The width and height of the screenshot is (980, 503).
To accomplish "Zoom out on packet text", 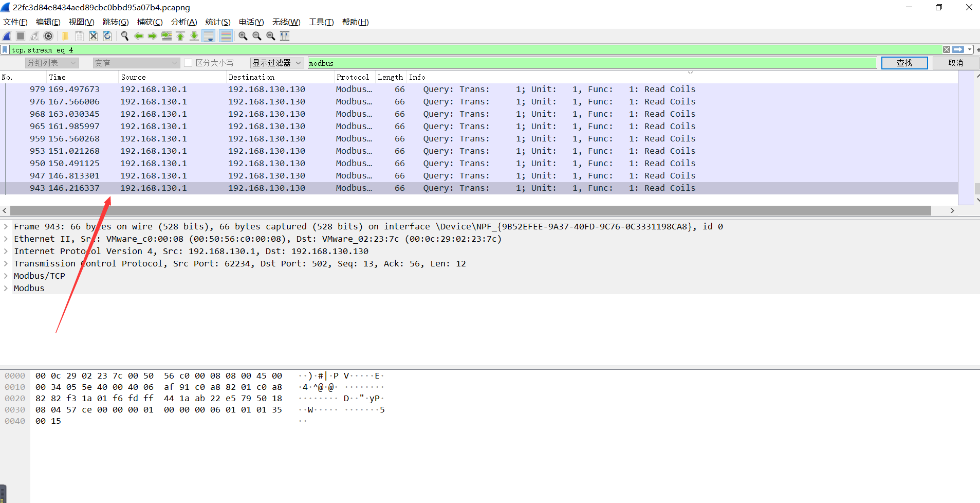I will pyautogui.click(x=257, y=36).
